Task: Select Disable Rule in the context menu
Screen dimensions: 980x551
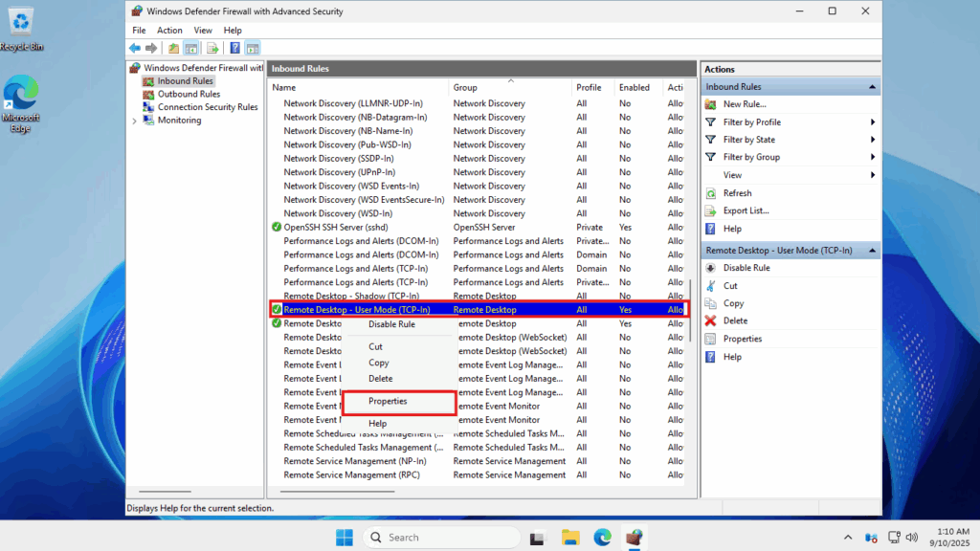Action: coord(391,324)
